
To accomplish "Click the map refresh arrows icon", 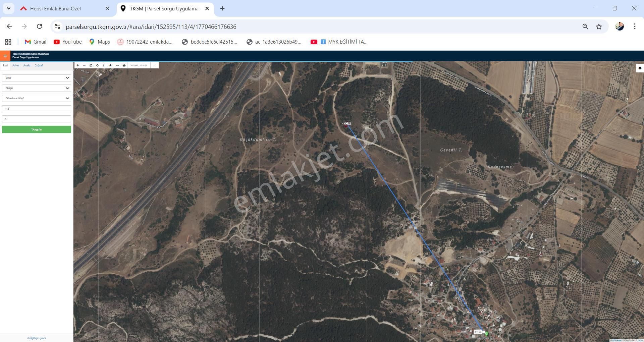I will point(91,65).
